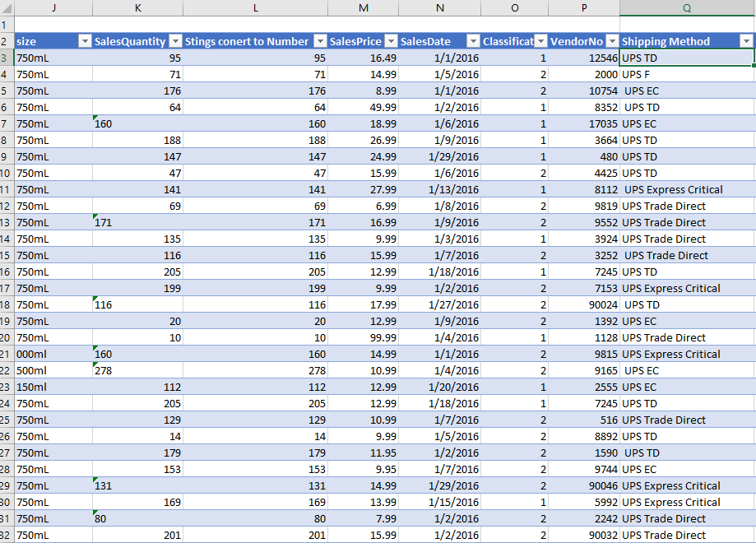Image resolution: width=756 pixels, height=543 pixels.
Task: Click vendor number 90032
Action: click(x=584, y=535)
